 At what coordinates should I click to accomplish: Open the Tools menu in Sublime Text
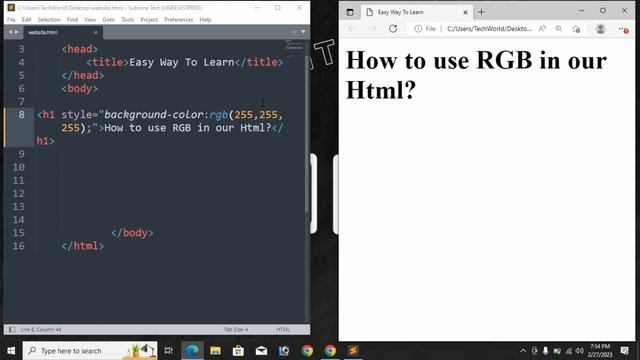point(128,20)
